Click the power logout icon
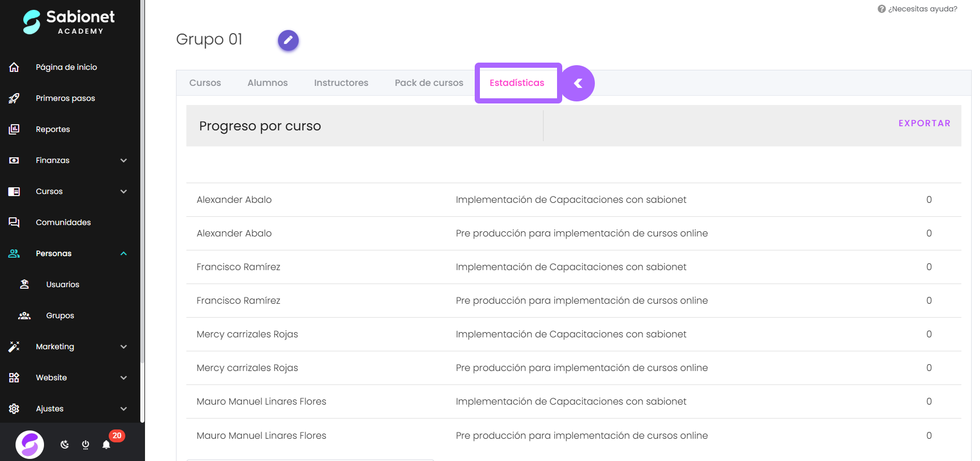 tap(85, 444)
